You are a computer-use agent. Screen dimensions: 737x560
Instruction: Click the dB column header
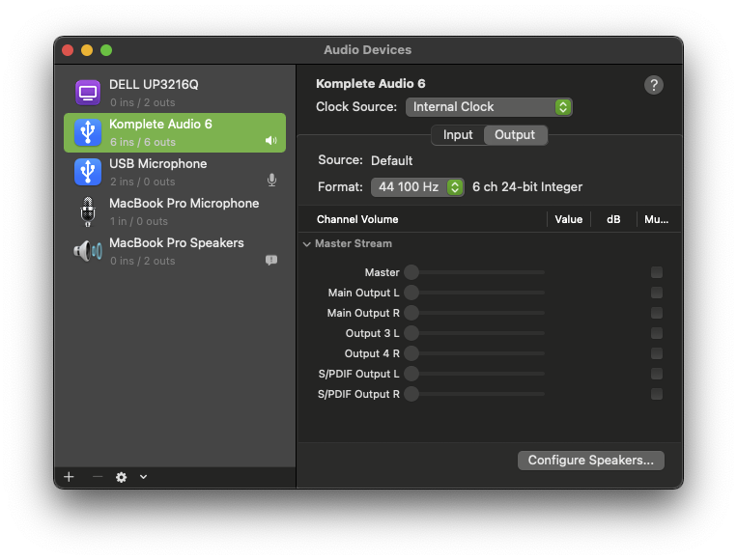613,219
